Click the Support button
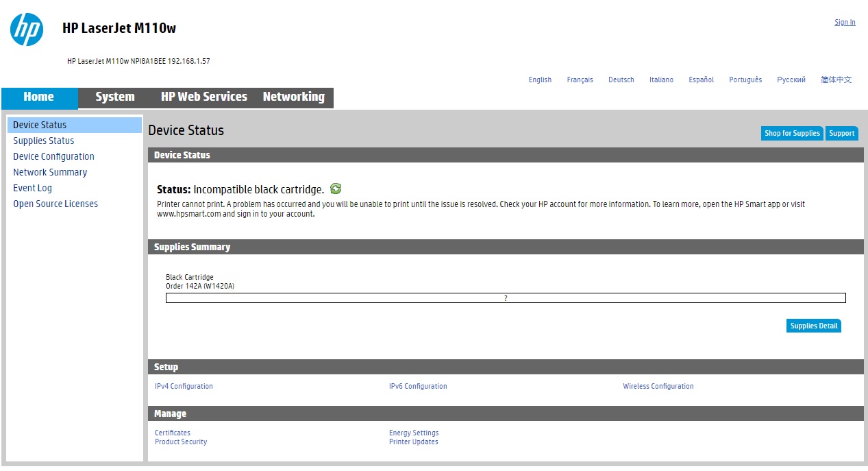868x471 pixels. 842,133
